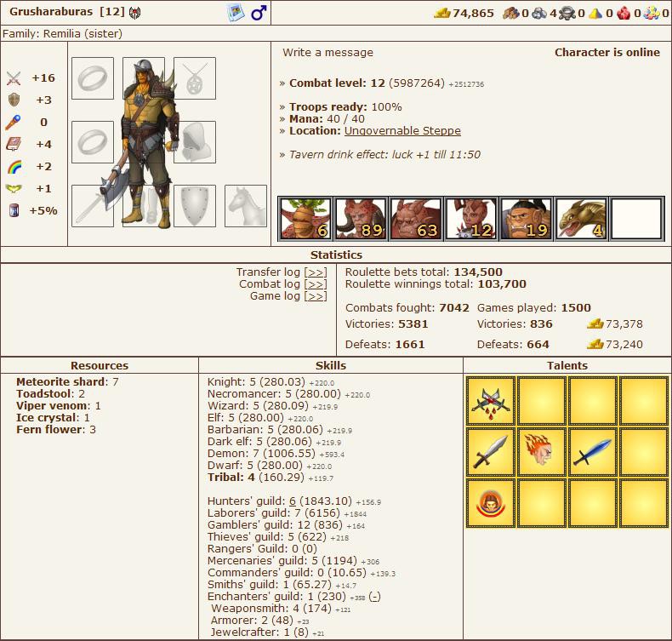Click the gold icon beside 73,378
The height and width of the screenshot is (641, 672).
coord(595,323)
